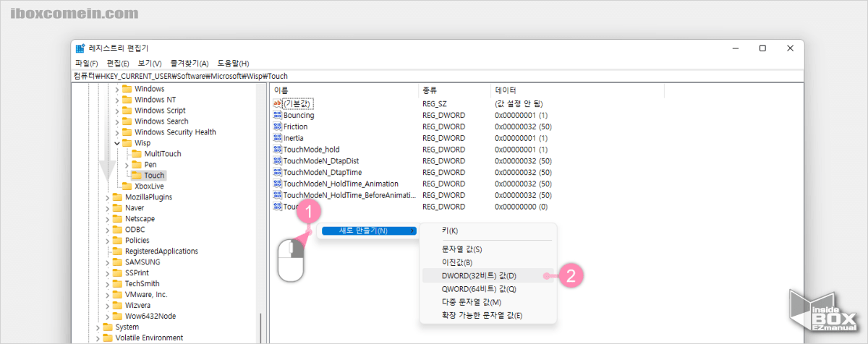Viewport: 868px width, 344px height.
Task: Select TouchModeN_HoldTime_Animation value name
Action: (341, 184)
